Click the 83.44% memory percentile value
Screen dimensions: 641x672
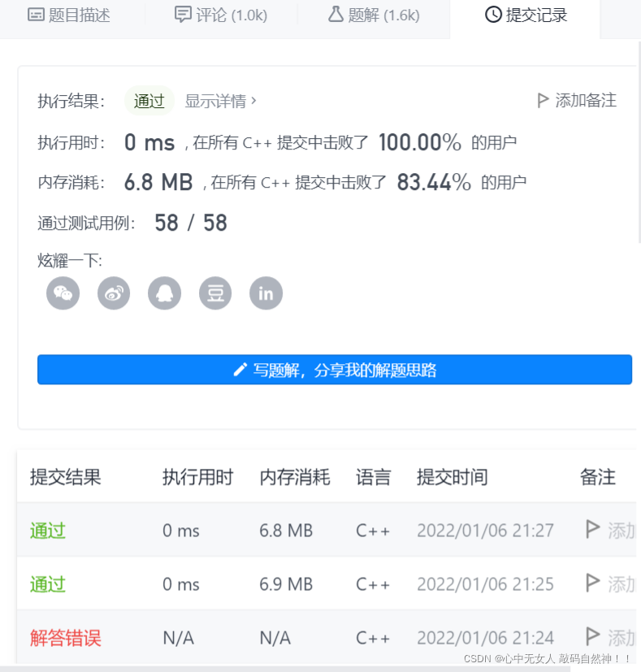[x=434, y=182]
